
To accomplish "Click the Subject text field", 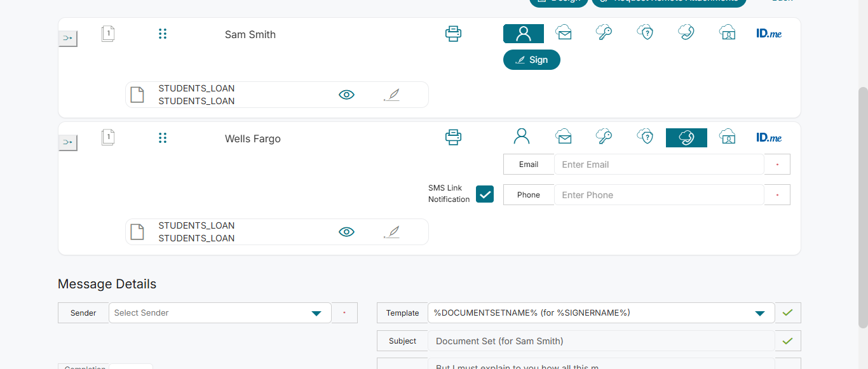I will (601, 341).
